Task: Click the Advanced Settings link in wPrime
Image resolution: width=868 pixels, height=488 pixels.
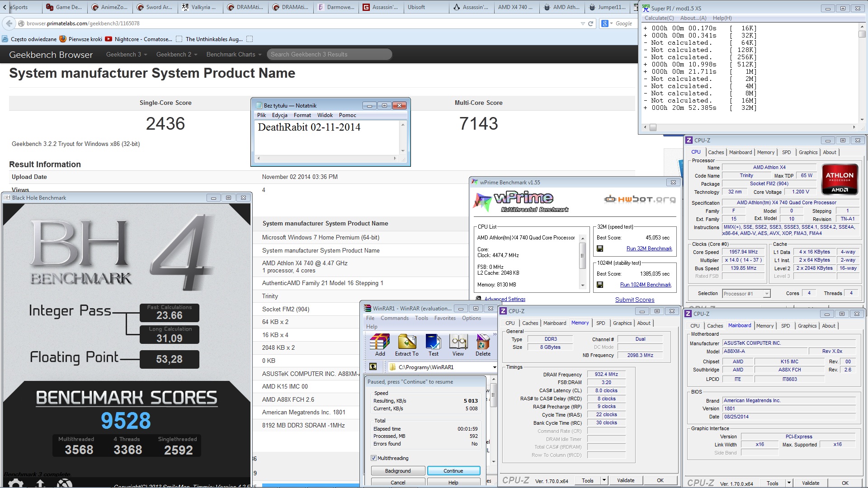Action: pos(505,299)
